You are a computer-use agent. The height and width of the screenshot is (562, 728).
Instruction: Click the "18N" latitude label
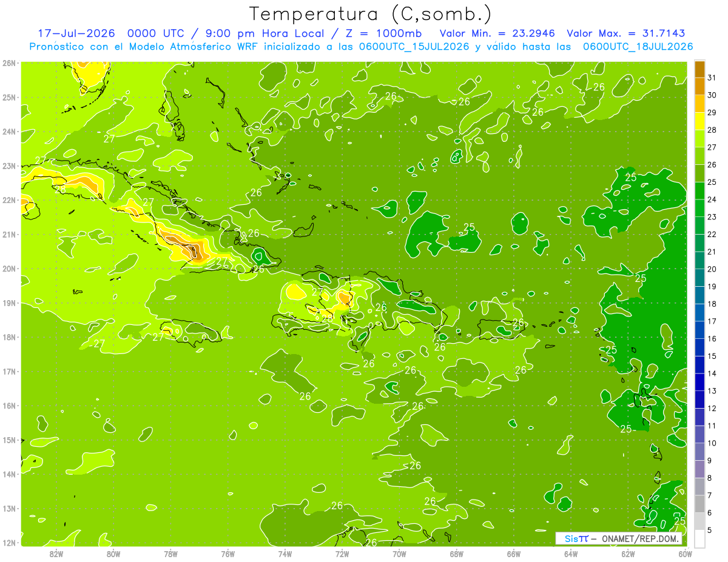(9, 337)
